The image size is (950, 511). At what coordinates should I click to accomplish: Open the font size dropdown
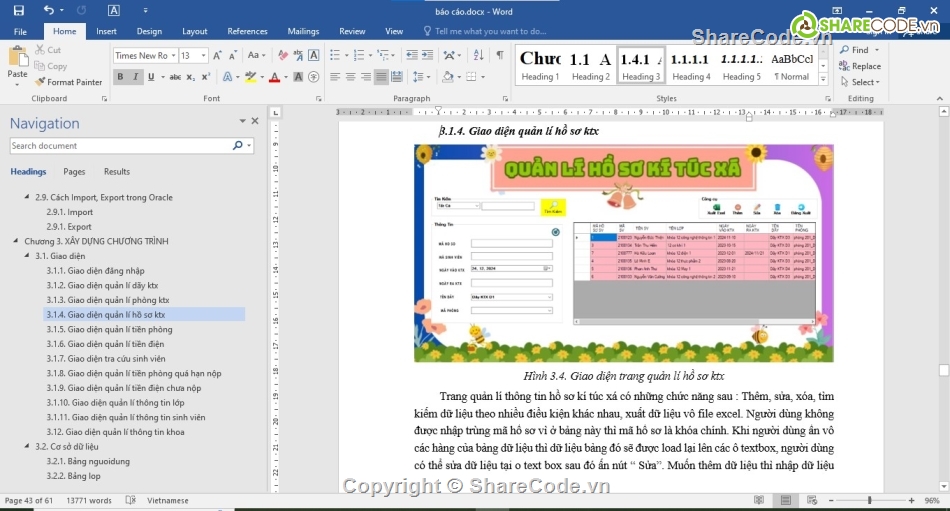204,56
